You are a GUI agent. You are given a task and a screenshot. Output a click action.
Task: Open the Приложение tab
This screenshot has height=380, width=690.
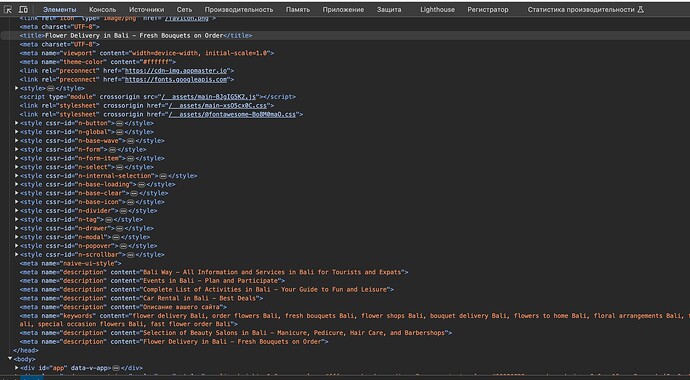point(343,10)
